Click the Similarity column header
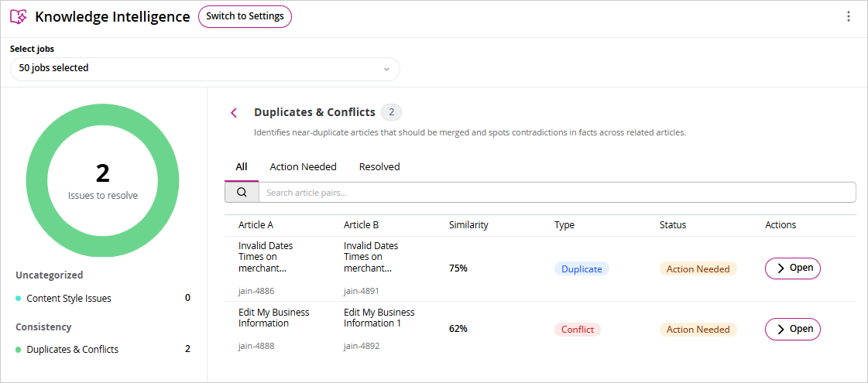Viewport: 868px width, 383px height. click(468, 225)
